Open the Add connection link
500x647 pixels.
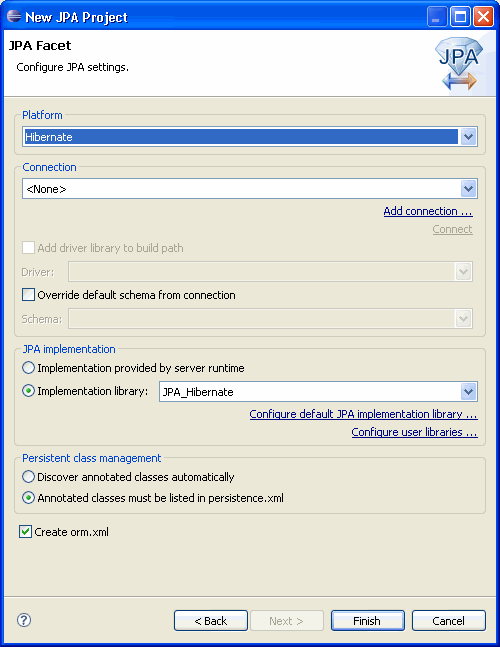(428, 211)
